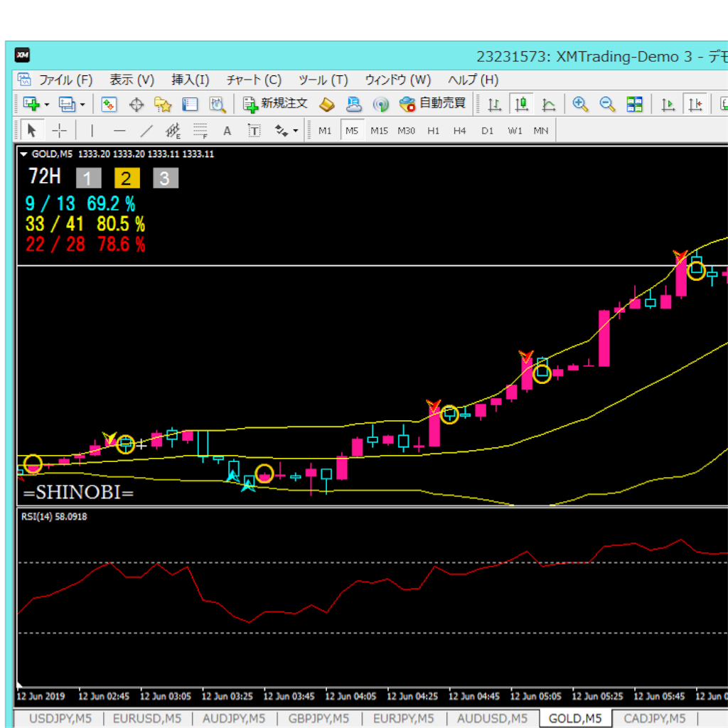Switch to D1 timeframe
The image size is (728, 728).
click(487, 131)
